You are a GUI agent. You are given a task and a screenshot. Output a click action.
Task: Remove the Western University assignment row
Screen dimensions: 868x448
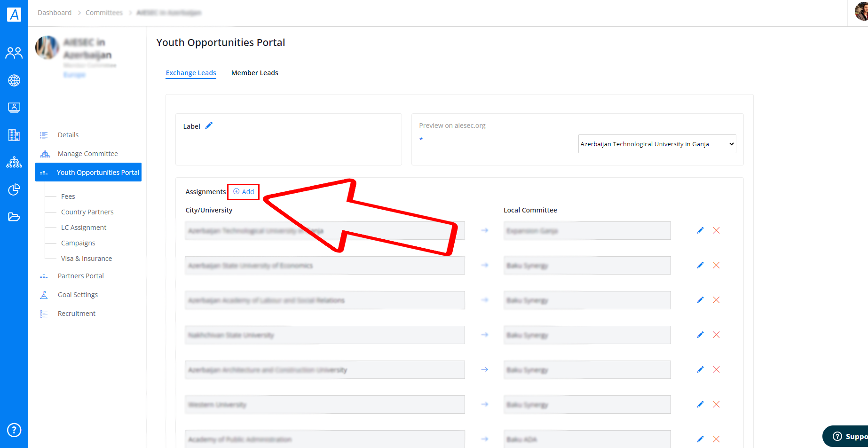point(716,404)
